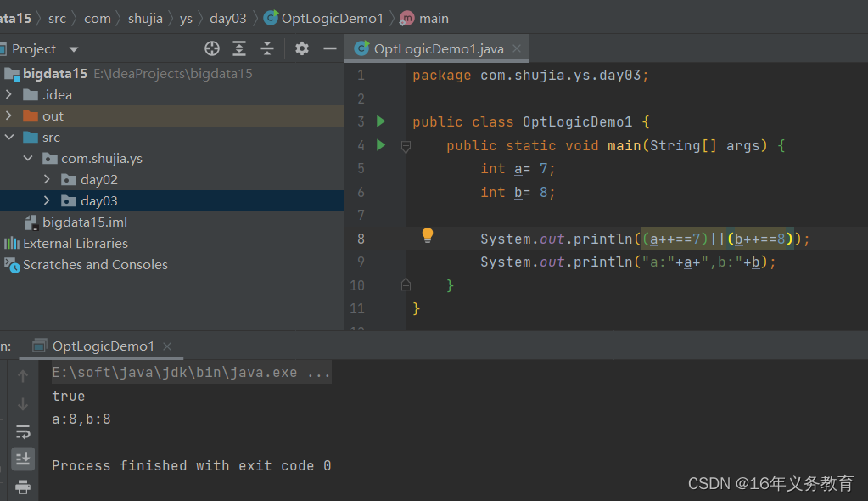Select the day03 package row
The width and height of the screenshot is (868, 501).
click(x=171, y=200)
